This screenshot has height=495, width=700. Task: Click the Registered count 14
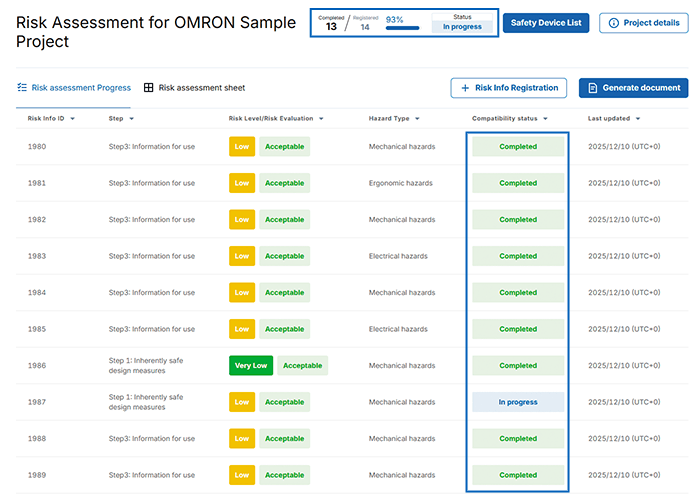click(x=365, y=27)
